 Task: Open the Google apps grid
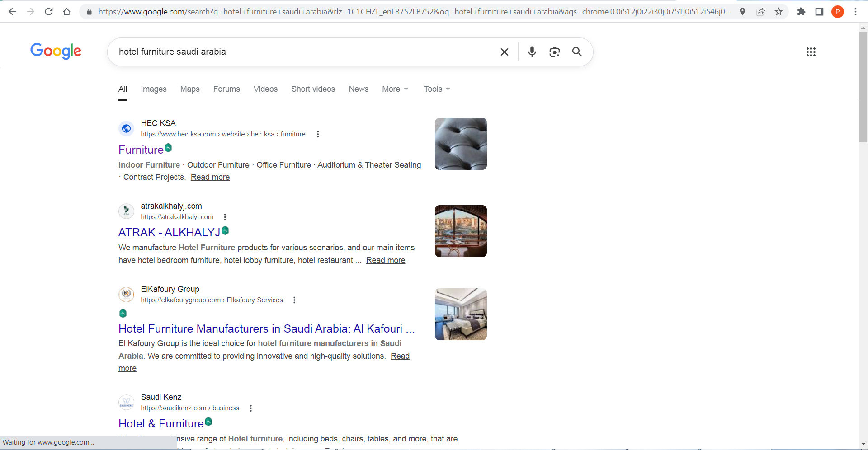pos(811,52)
